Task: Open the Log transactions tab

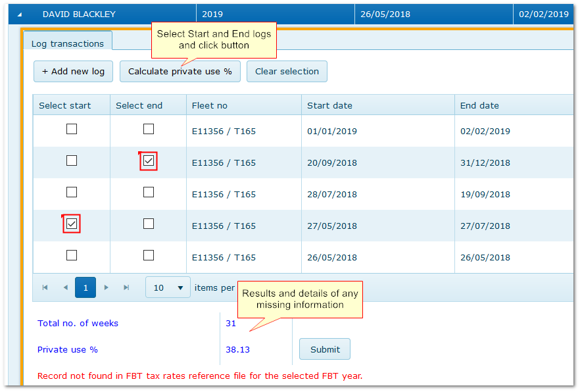Action: click(x=68, y=43)
